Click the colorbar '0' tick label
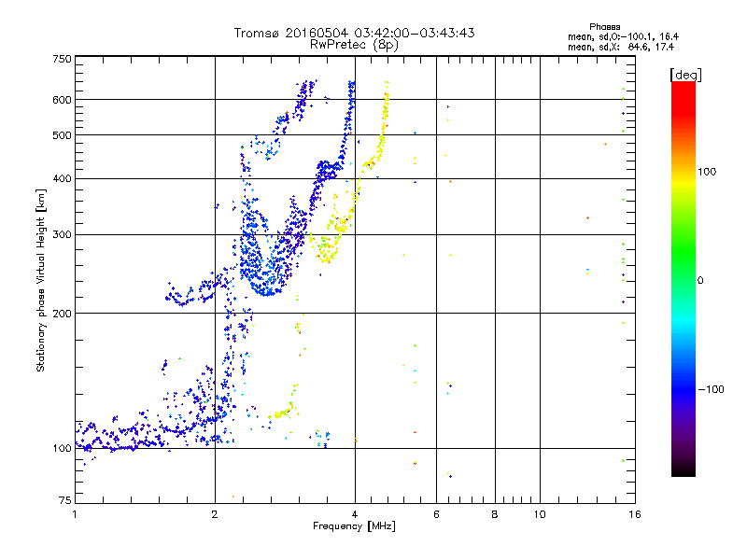747x560 pixels. coord(700,281)
